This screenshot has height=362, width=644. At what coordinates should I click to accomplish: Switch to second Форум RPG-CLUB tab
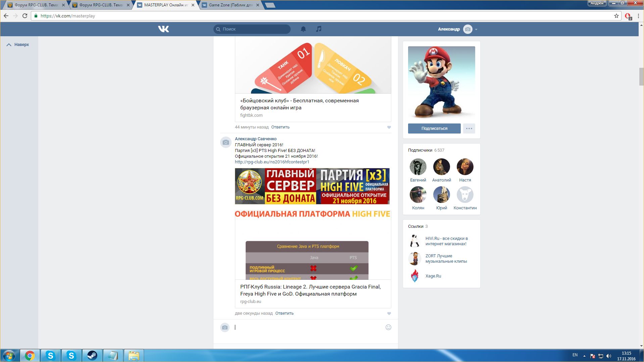[x=101, y=5]
